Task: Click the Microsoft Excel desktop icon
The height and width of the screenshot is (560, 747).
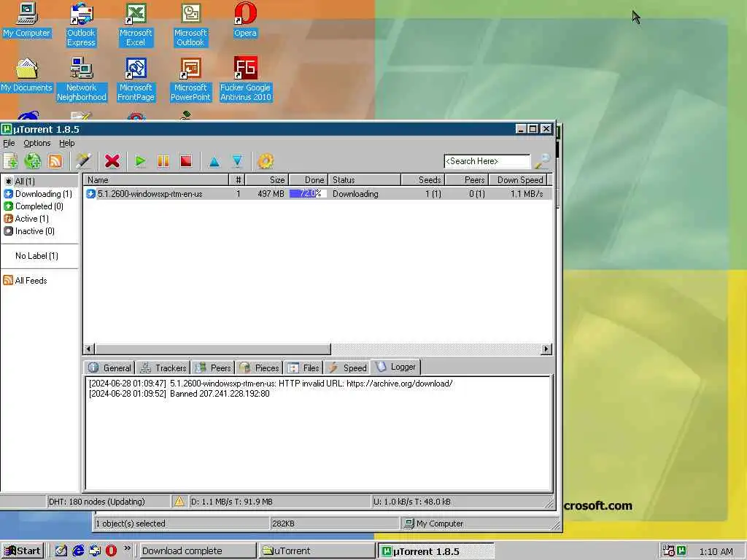Action: click(136, 25)
